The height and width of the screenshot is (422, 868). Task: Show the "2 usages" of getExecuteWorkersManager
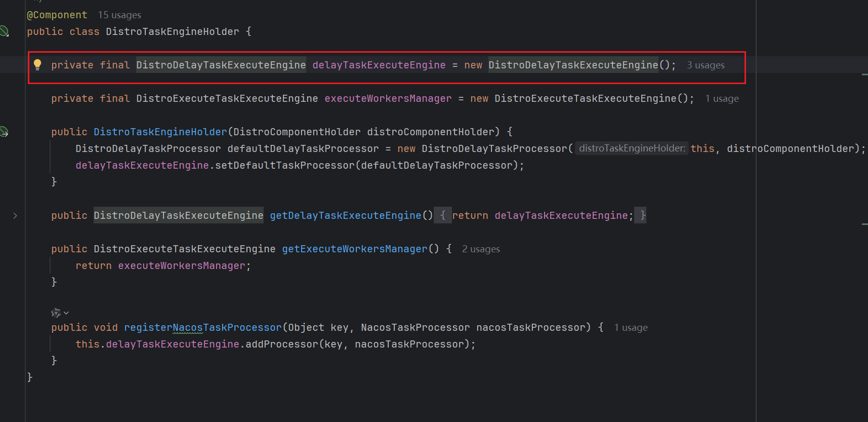(481, 249)
